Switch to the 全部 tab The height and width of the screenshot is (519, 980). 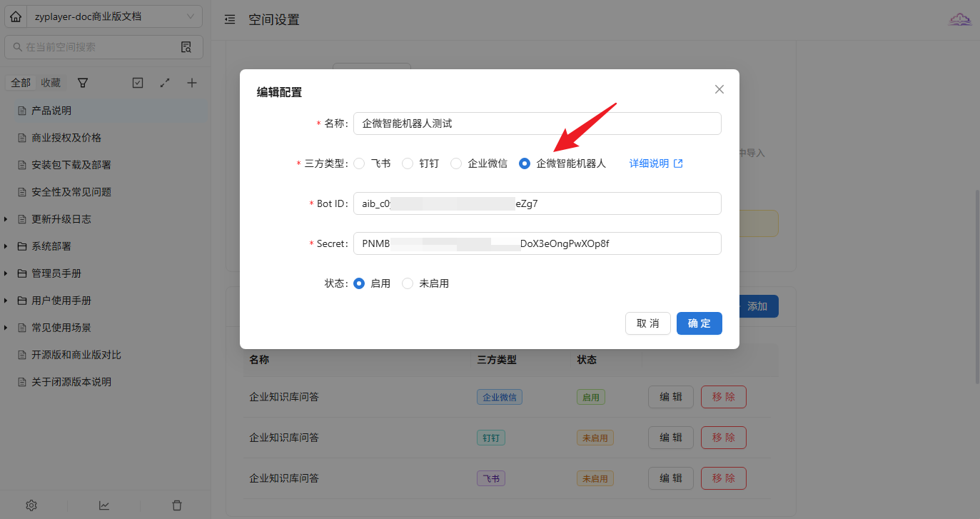pos(21,83)
